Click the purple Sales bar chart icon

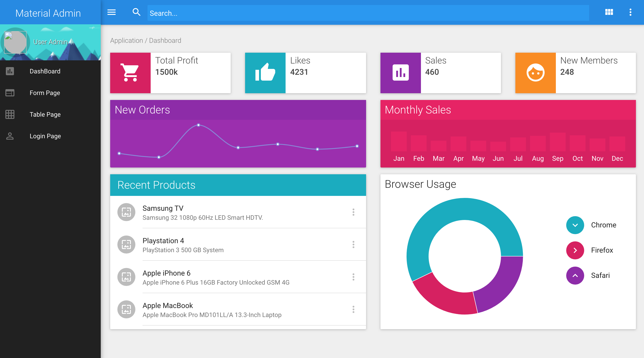tap(400, 73)
